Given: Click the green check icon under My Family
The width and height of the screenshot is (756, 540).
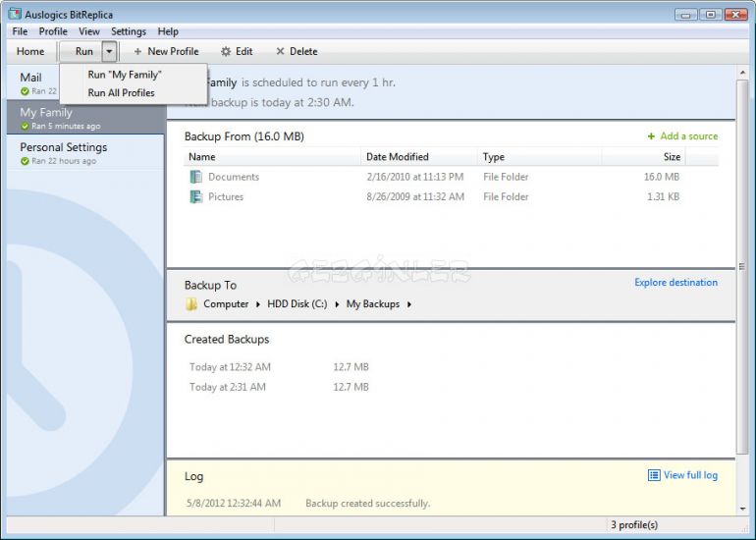Looking at the screenshot, I should (x=26, y=127).
